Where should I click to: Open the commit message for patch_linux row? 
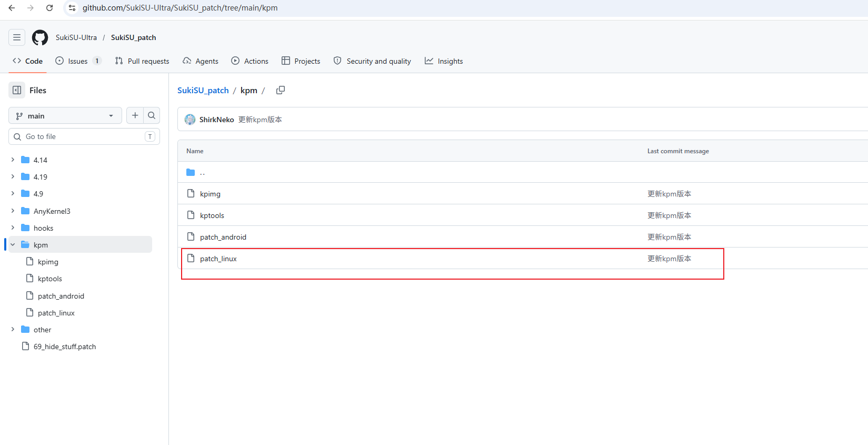coord(669,259)
